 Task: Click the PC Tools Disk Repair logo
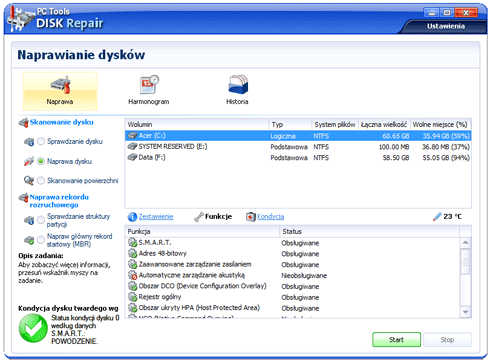tap(20, 18)
